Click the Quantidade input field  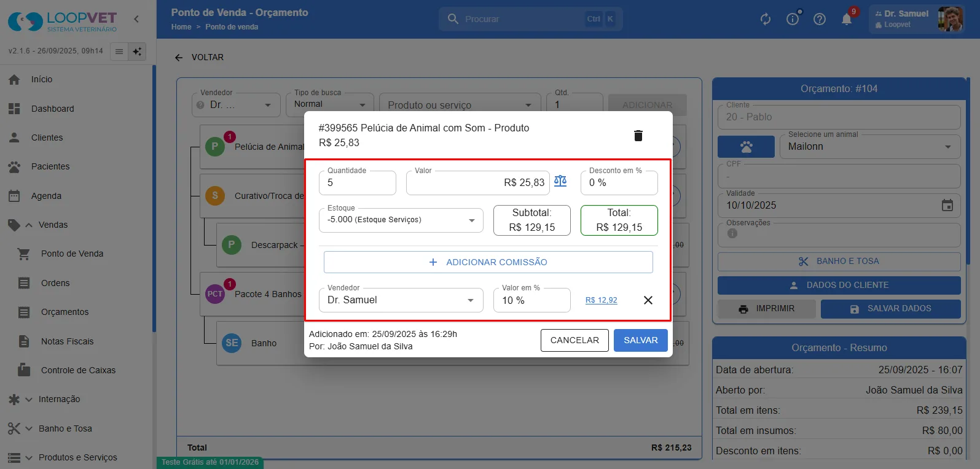(358, 183)
